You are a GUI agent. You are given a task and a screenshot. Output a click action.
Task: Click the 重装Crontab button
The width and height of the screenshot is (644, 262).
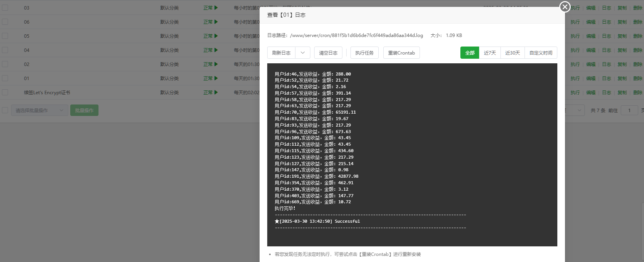coord(402,53)
